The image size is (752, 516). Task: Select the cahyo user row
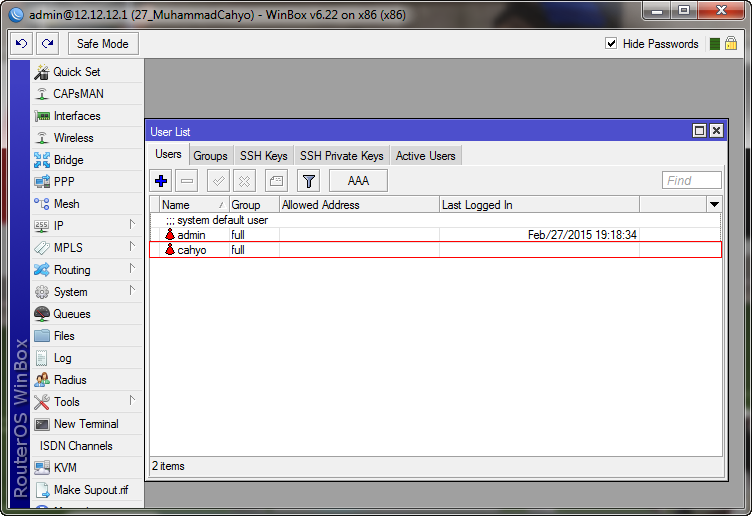(435, 250)
